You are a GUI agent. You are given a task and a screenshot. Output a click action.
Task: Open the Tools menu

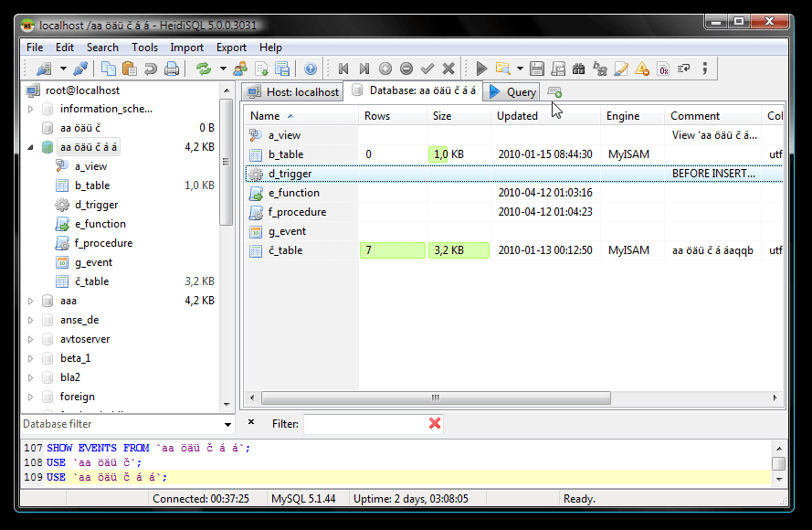pos(144,48)
